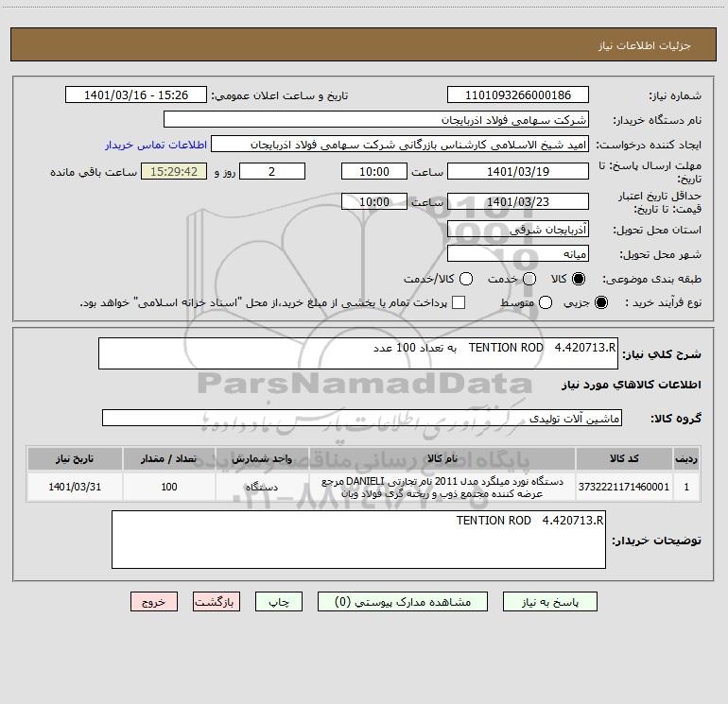Click the price validity time 10:00 field
Screen dimensions: 728x704
pyautogui.click(x=374, y=201)
